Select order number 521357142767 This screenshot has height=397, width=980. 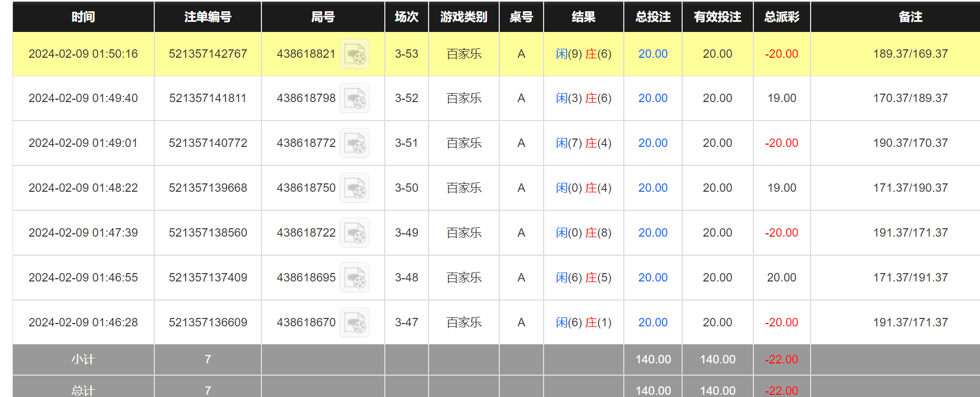coord(208,54)
